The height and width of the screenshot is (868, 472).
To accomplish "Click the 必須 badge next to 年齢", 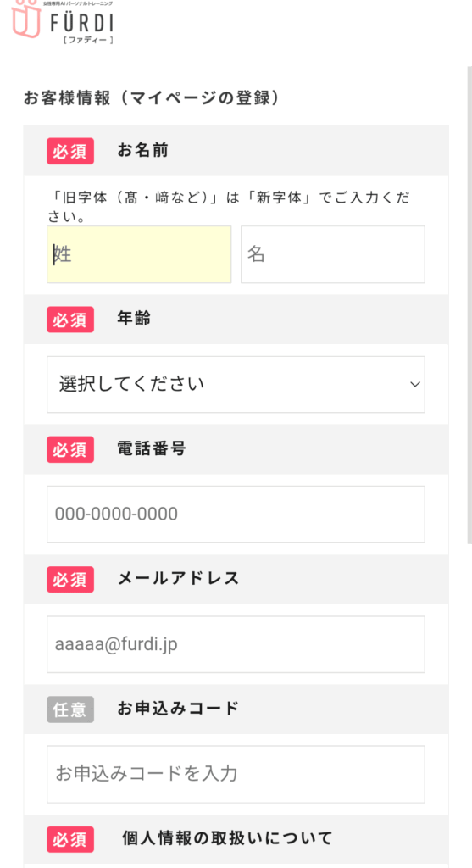I will tap(70, 320).
